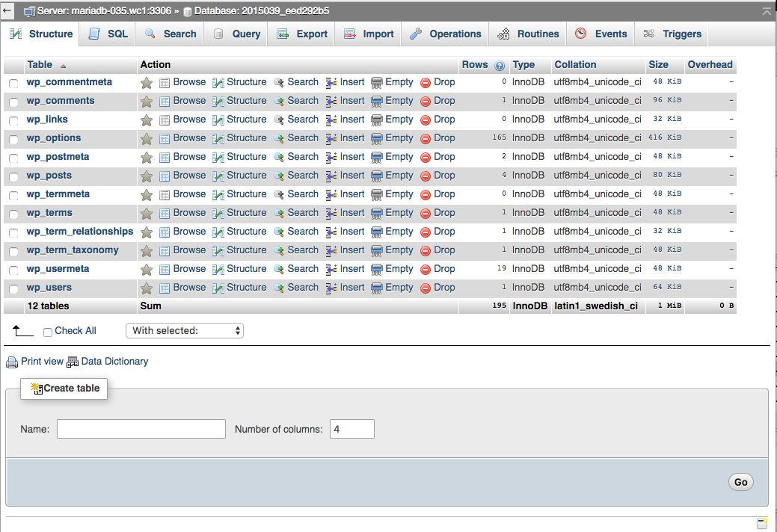Click the Insert icon for wp_term_relationships

pyautogui.click(x=331, y=232)
